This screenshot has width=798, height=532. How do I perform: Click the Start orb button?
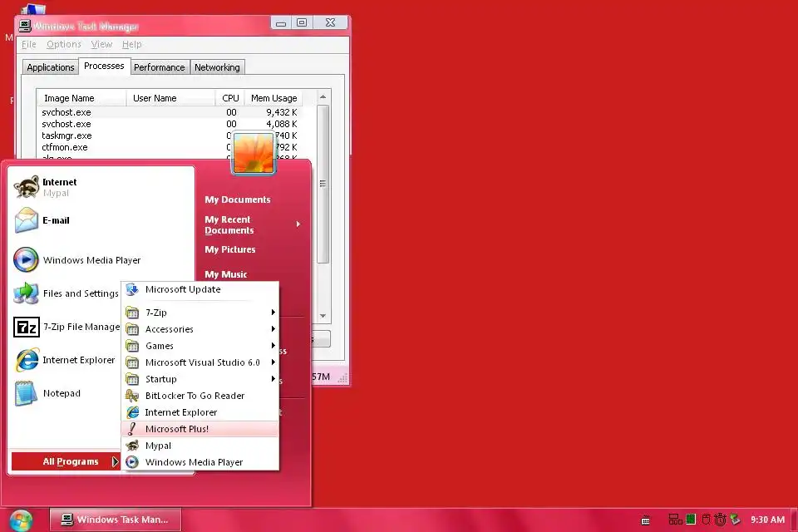(x=20, y=520)
